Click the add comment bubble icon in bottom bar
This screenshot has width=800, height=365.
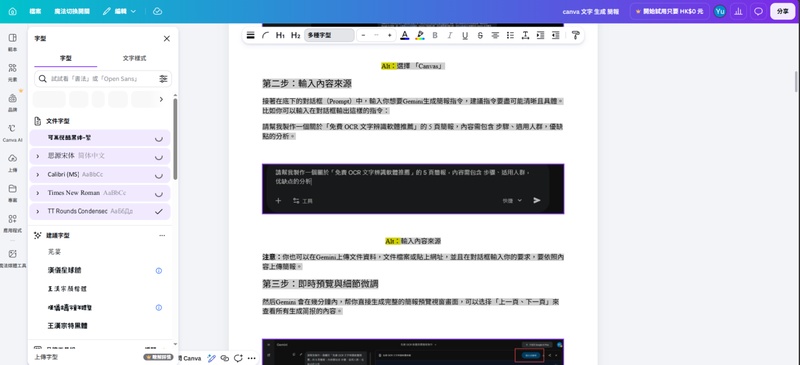(x=238, y=358)
